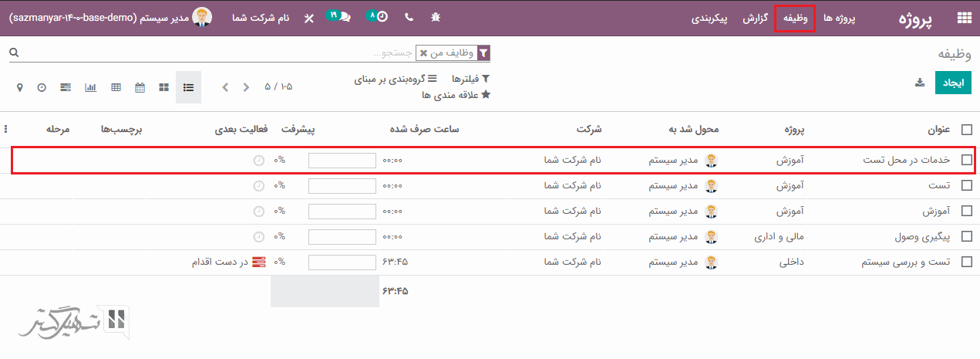This screenshot has height=359, width=980.
Task: Toggle the select-all header checkbox
Action: [x=966, y=130]
